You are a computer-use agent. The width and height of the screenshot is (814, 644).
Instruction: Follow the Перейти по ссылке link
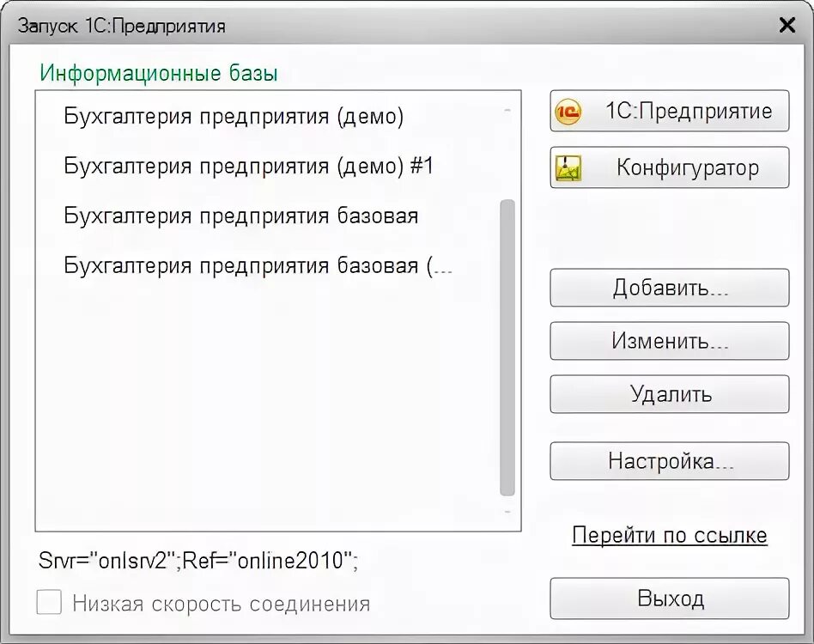click(x=669, y=535)
